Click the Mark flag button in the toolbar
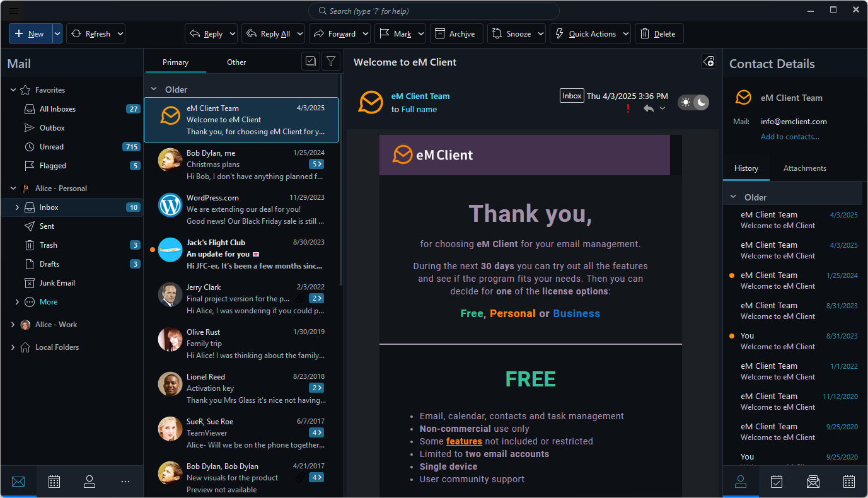The height and width of the screenshot is (498, 868). pyautogui.click(x=395, y=34)
